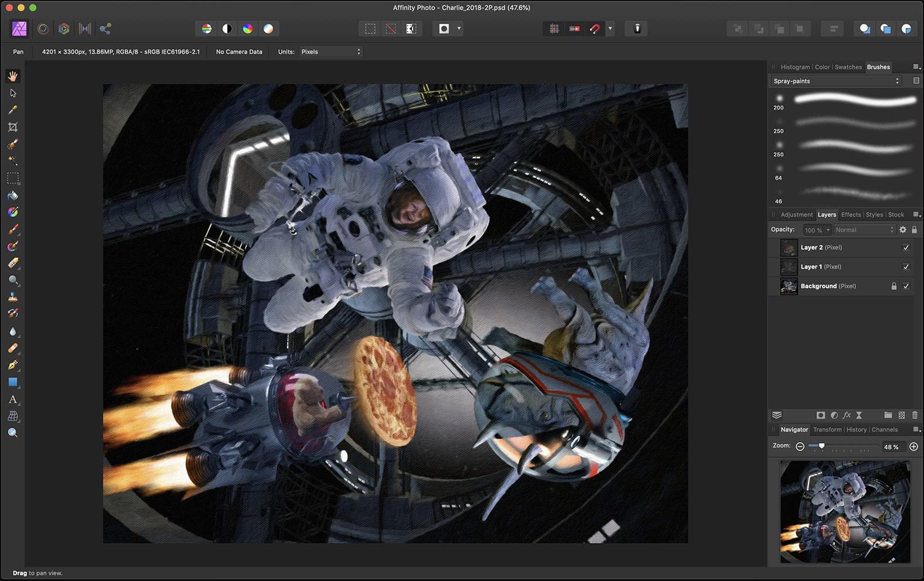Select the Flood Fill bucket tool
The height and width of the screenshot is (581, 924).
[x=13, y=195]
